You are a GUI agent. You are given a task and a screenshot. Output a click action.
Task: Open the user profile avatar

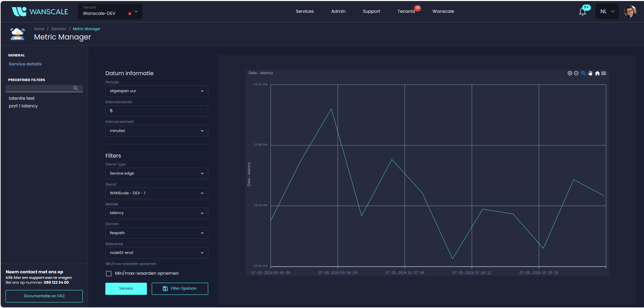[x=630, y=11]
